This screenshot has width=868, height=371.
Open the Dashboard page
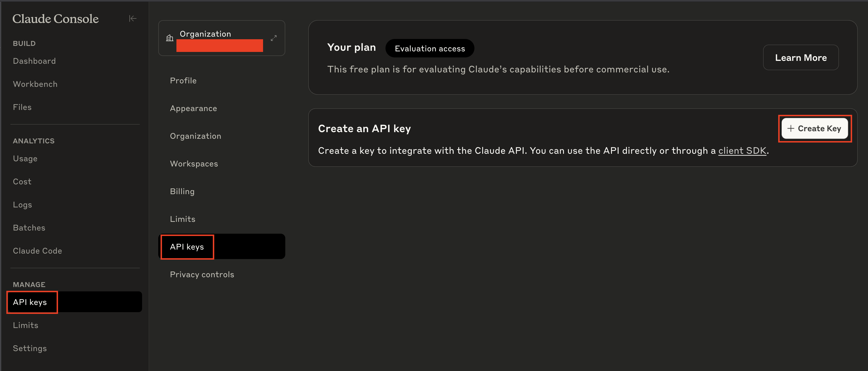point(34,61)
